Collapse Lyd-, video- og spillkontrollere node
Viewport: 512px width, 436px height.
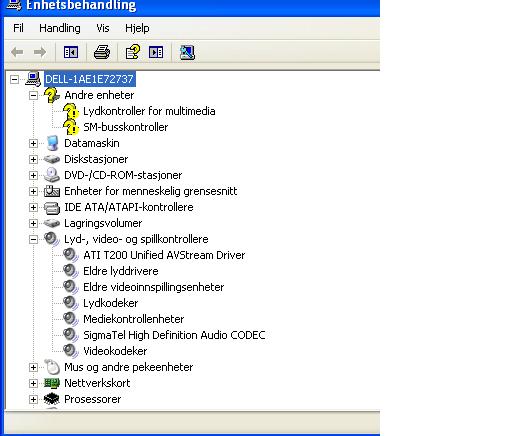[x=33, y=239]
